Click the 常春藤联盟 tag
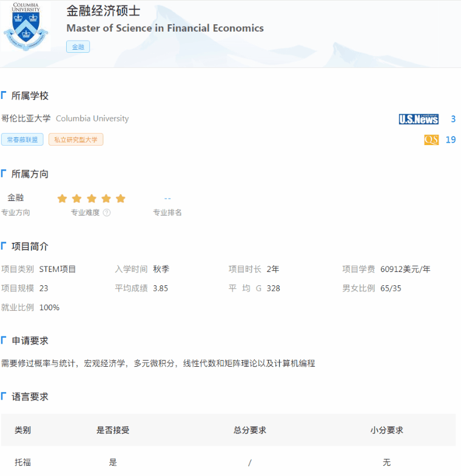This screenshot has height=476, width=461. (22, 140)
